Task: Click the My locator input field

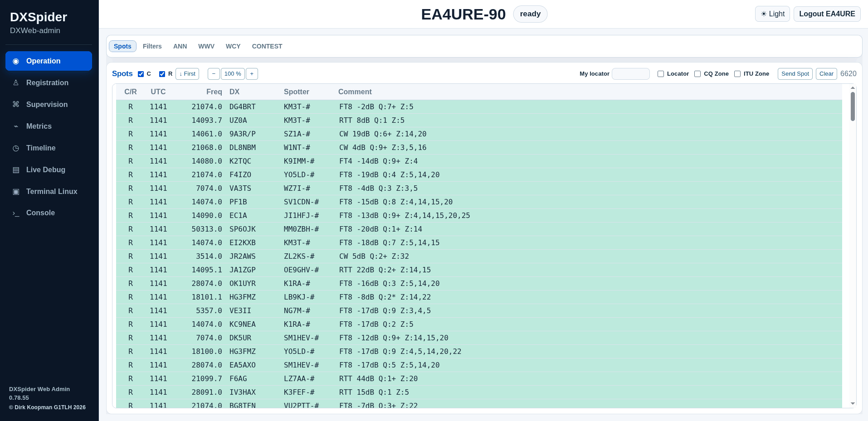Action: click(x=631, y=74)
